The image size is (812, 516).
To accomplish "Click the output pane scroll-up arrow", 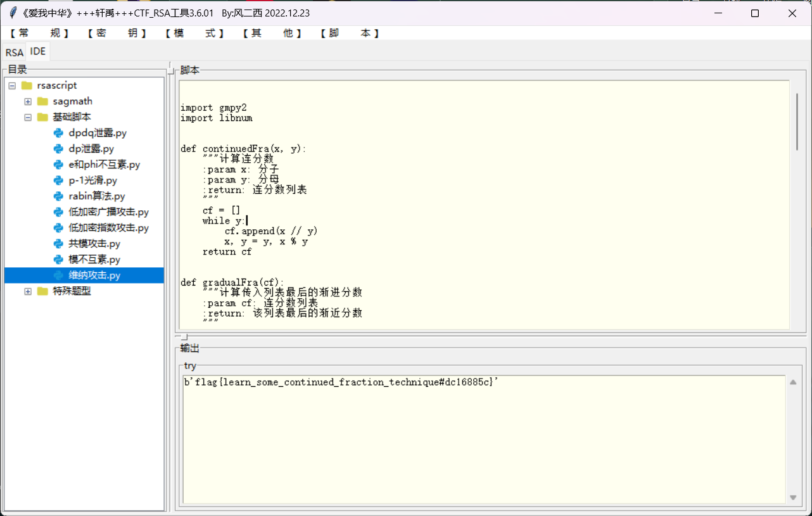I will click(x=793, y=382).
